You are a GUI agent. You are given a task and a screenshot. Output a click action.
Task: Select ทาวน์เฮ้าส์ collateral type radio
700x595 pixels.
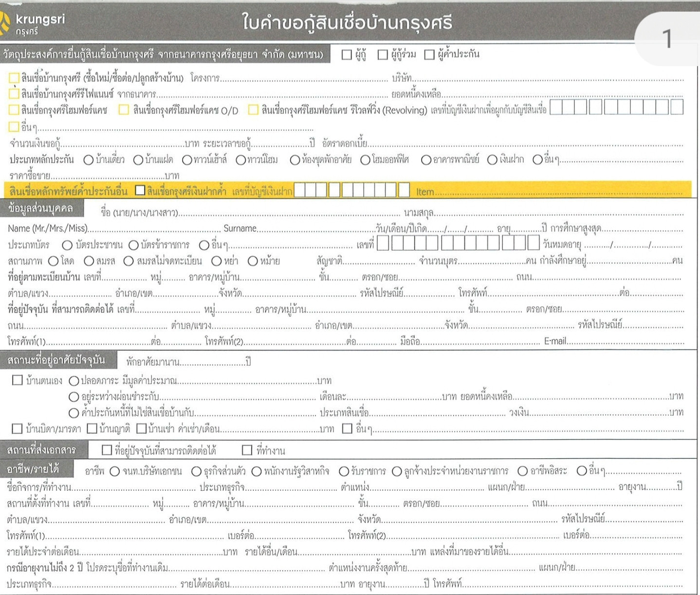tap(187, 160)
